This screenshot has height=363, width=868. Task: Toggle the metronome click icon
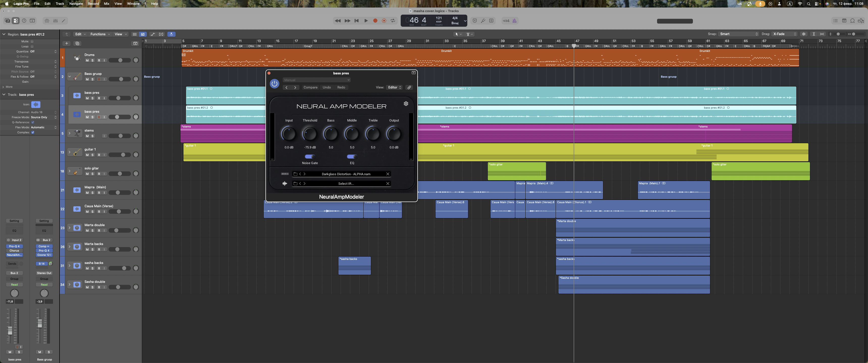click(x=514, y=21)
